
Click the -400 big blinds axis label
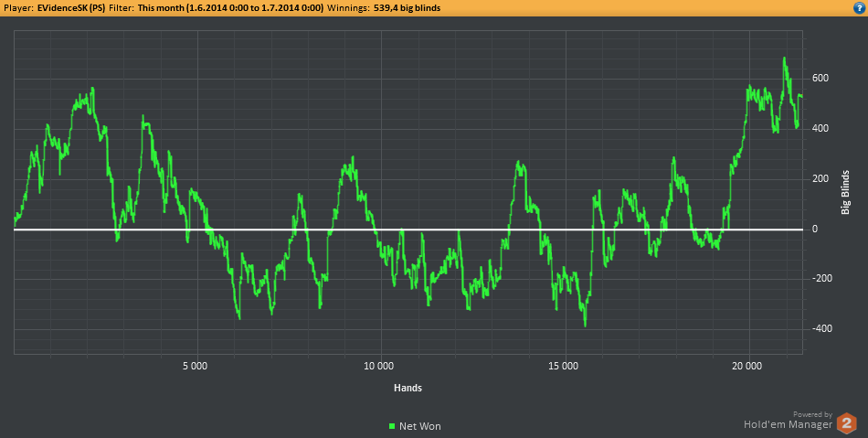(x=818, y=329)
